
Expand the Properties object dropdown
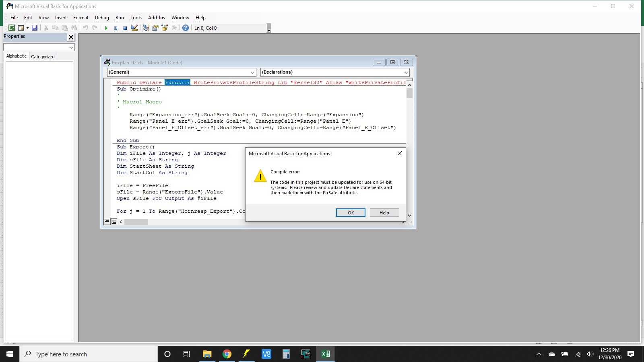coord(71,47)
